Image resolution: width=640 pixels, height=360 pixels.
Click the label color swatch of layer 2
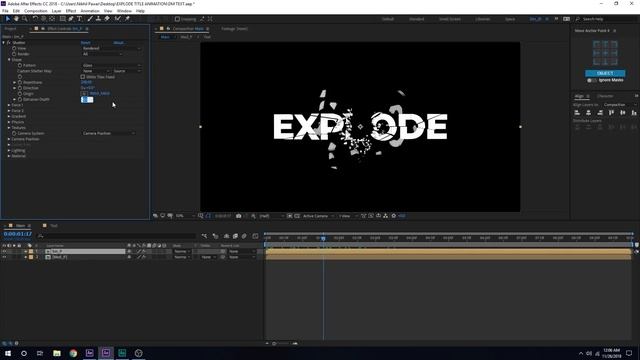(x=31, y=257)
